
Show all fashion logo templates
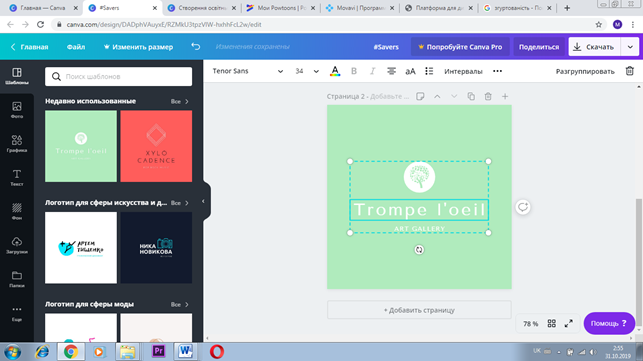pos(180,304)
